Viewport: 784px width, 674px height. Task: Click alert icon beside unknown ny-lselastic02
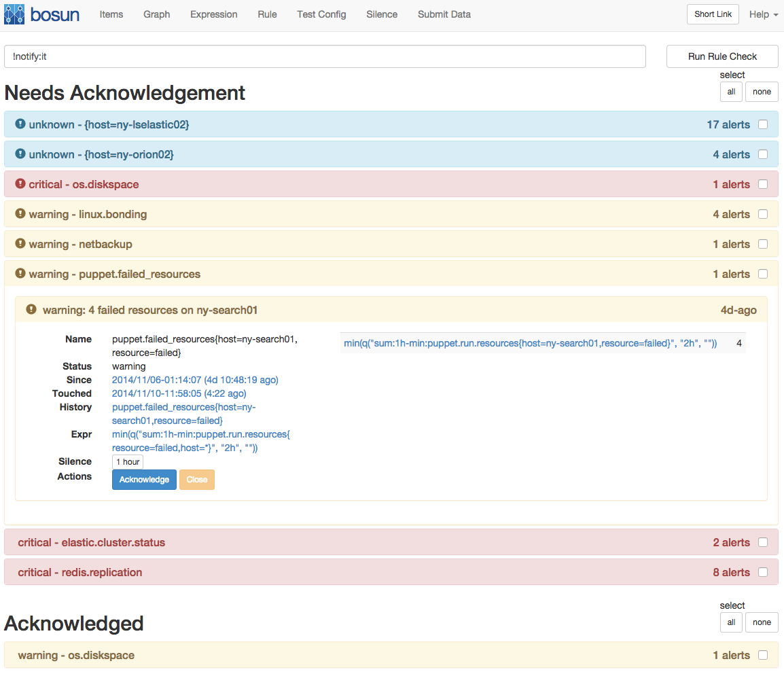click(20, 124)
